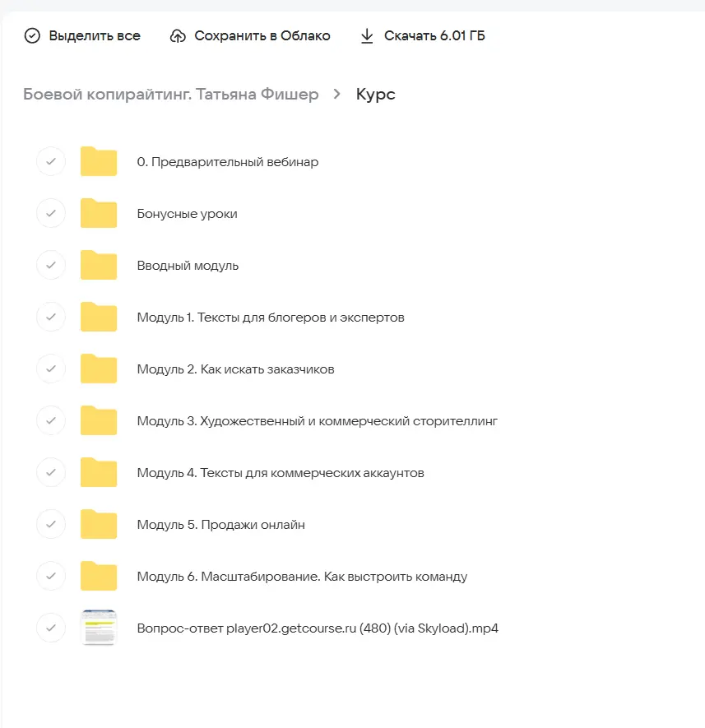Click folder icon of 0. Предварительный вебинар

tap(99, 162)
